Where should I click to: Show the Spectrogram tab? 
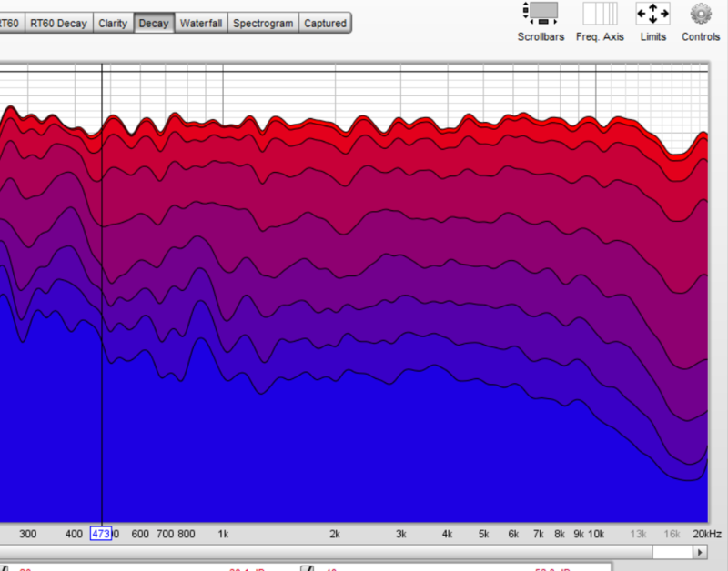tap(263, 23)
